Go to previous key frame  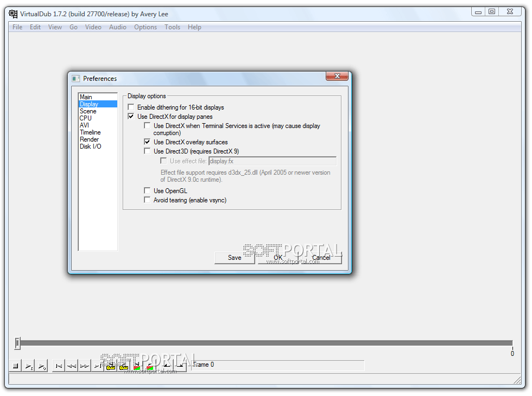(111, 366)
